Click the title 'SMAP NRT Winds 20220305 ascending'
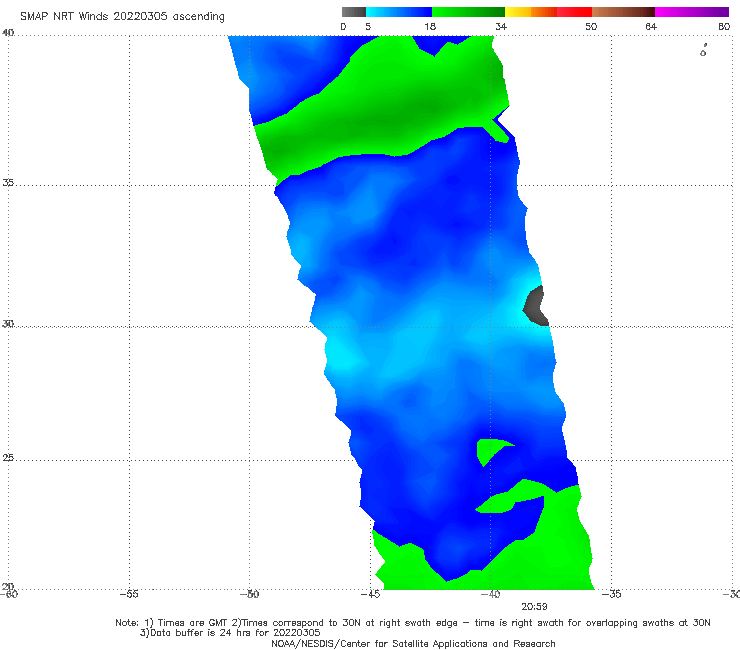 tap(122, 17)
